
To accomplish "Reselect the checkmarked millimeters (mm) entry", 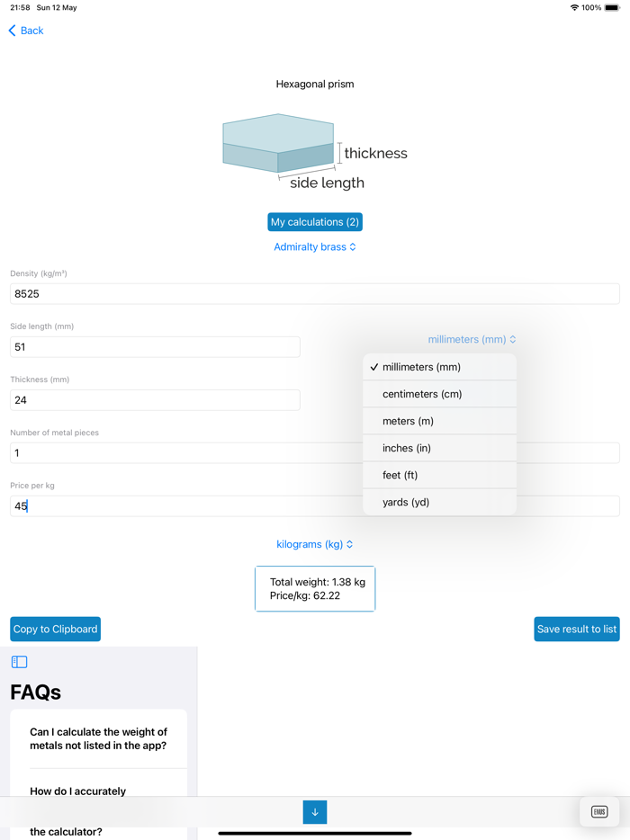I will [x=439, y=366].
